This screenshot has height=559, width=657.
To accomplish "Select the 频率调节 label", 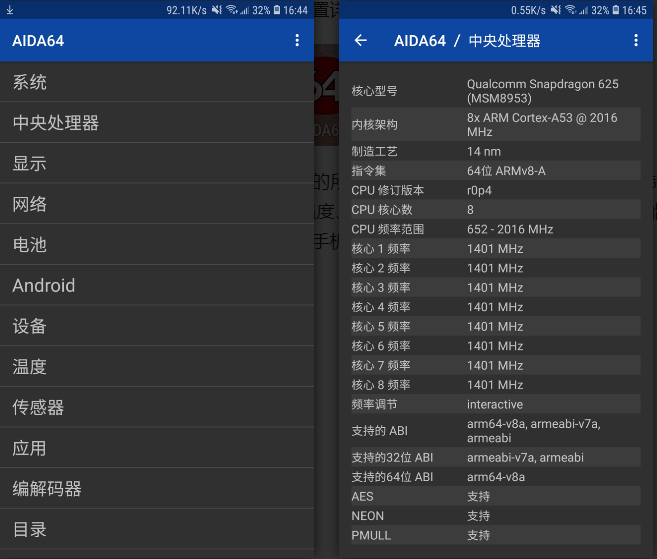I will (374, 404).
